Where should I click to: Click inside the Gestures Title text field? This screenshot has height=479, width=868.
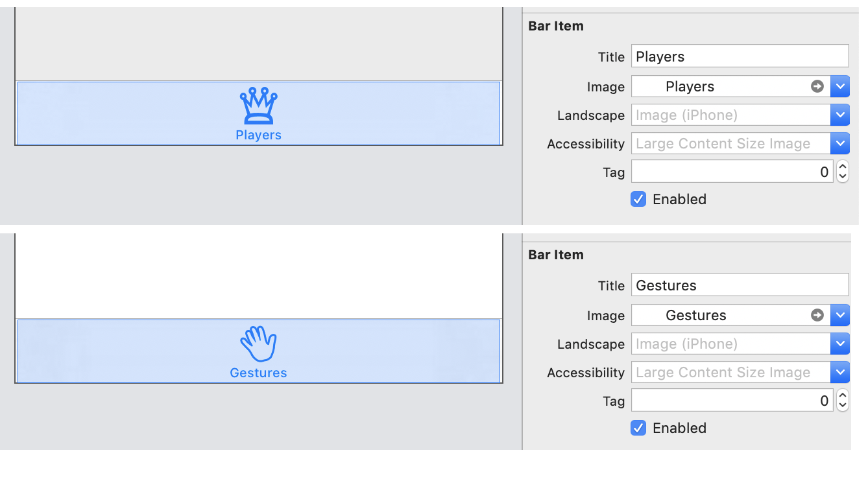pos(740,285)
